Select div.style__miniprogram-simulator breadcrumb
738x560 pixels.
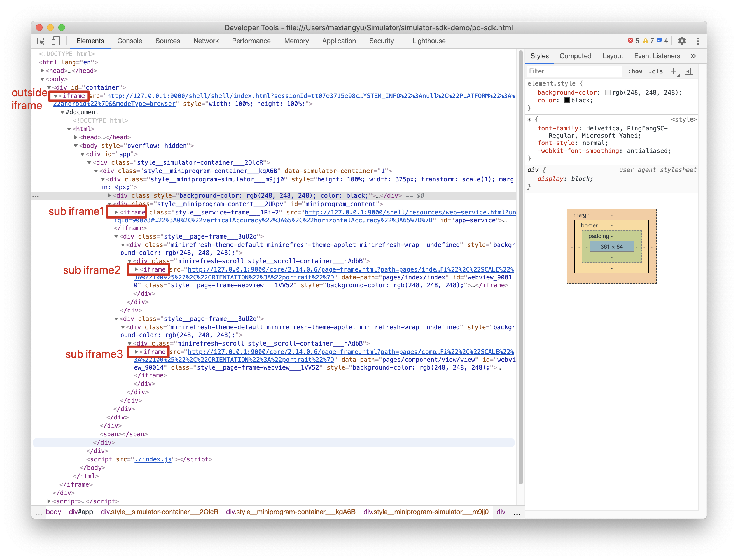click(426, 512)
